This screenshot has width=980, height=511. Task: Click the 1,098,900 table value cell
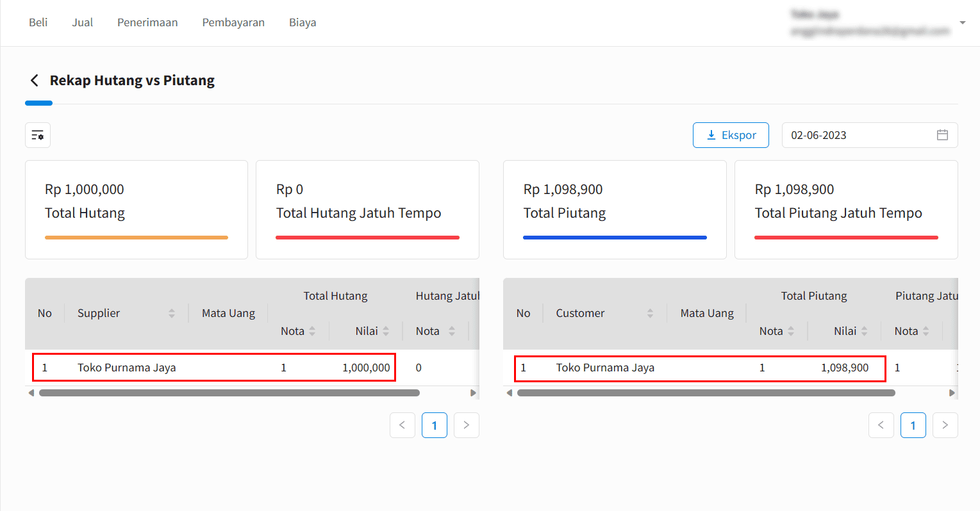[x=845, y=368]
